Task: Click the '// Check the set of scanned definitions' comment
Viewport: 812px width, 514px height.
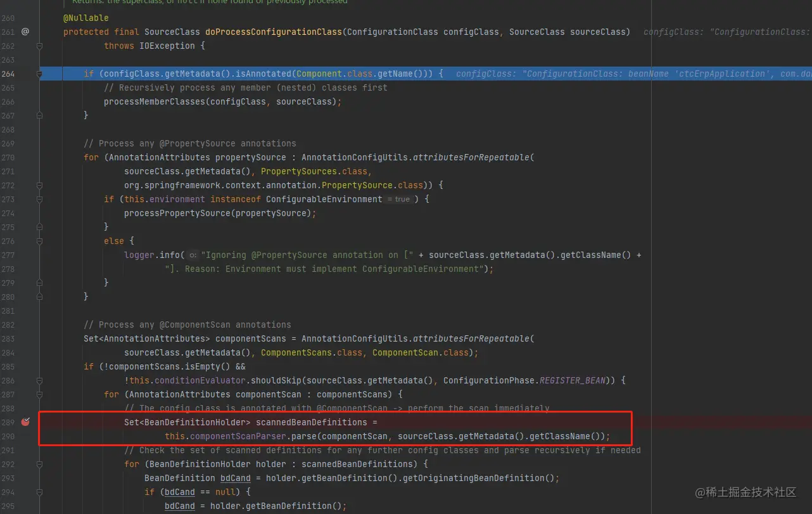Action: click(383, 450)
